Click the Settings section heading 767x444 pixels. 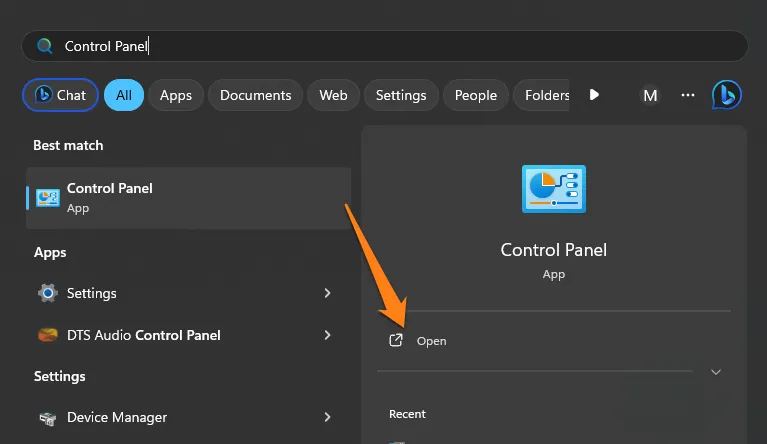[60, 376]
